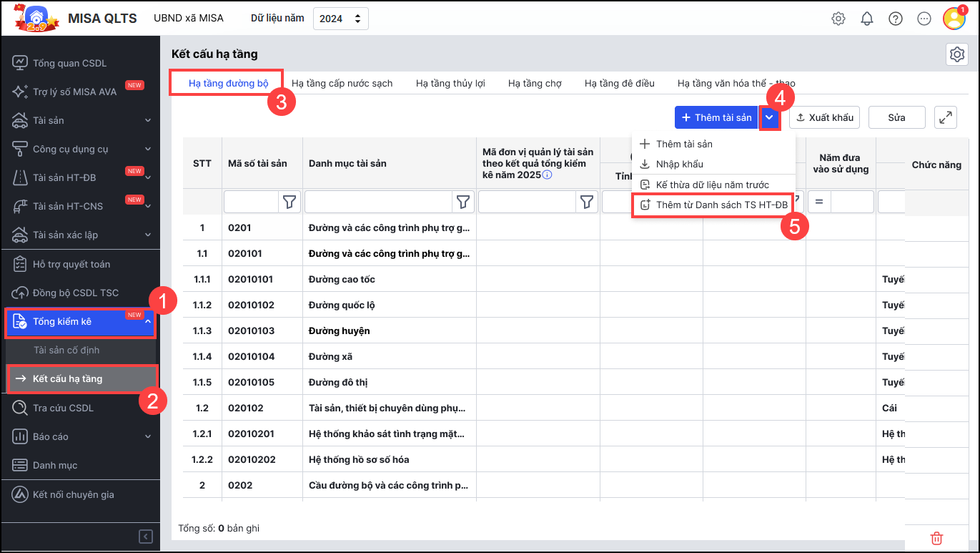This screenshot has width=980, height=553.
Task: Filter the Mã số tài sản column
Action: pyautogui.click(x=289, y=202)
